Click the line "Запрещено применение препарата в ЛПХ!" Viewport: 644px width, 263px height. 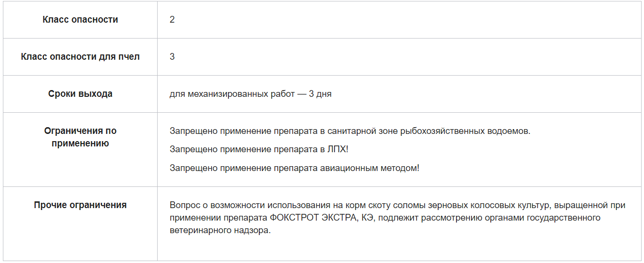[259, 149]
